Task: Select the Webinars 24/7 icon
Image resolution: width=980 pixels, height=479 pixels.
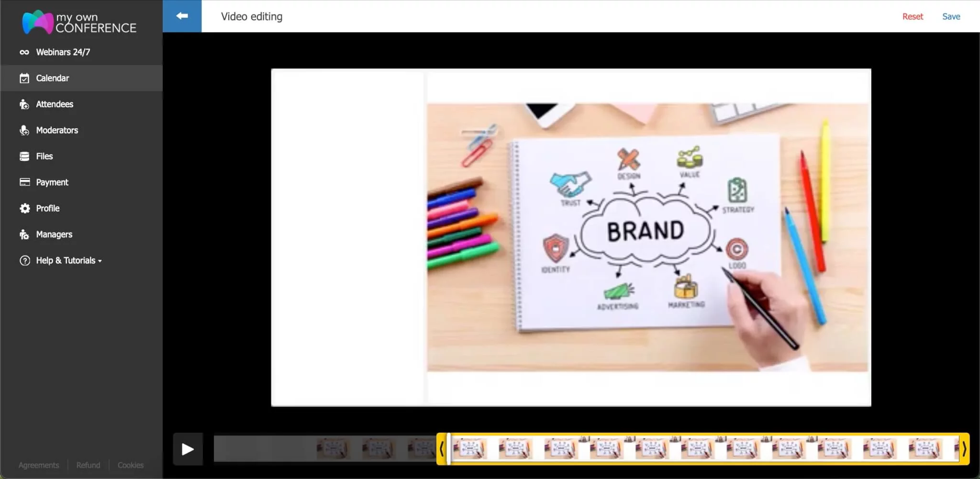Action: (24, 52)
